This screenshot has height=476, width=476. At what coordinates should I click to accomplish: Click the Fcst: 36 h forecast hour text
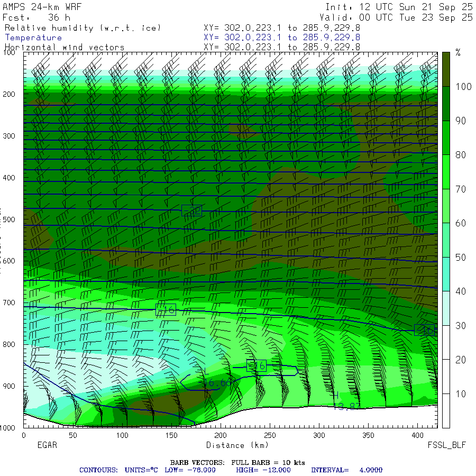[33, 17]
